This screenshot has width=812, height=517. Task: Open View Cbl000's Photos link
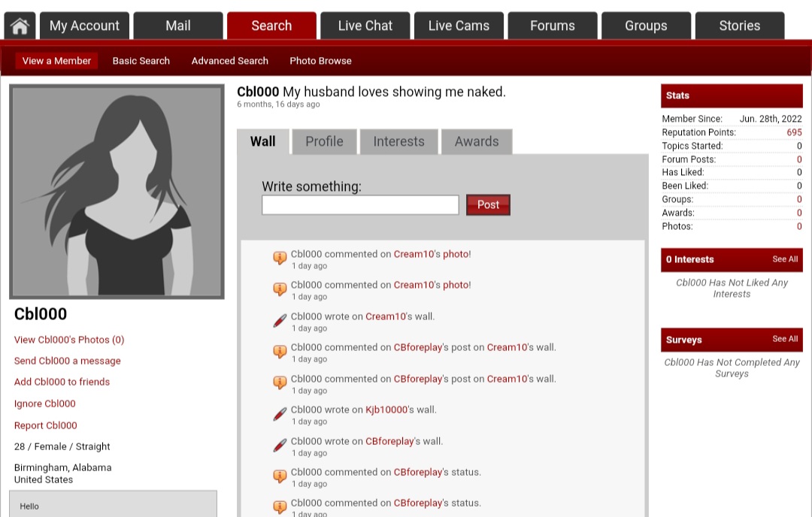(69, 340)
